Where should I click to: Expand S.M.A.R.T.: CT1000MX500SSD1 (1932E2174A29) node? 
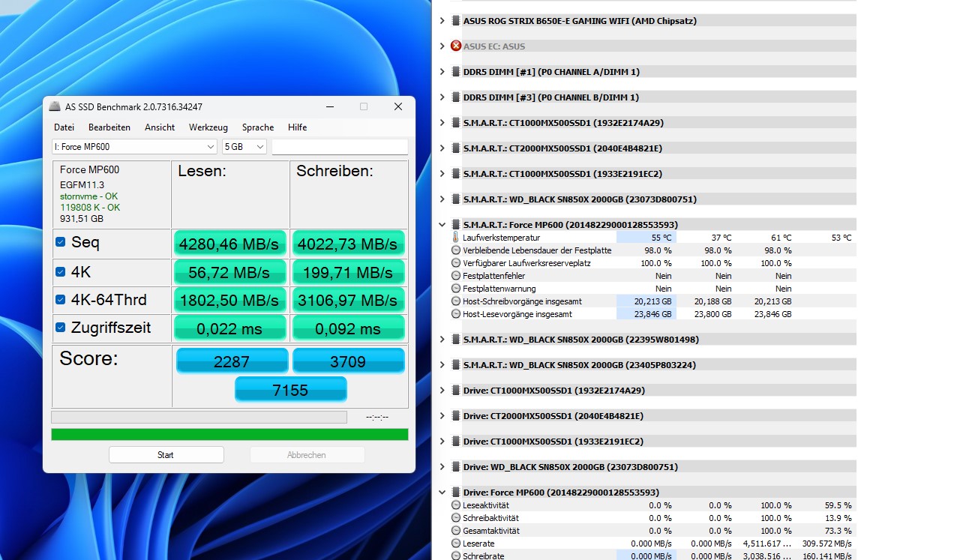(442, 123)
